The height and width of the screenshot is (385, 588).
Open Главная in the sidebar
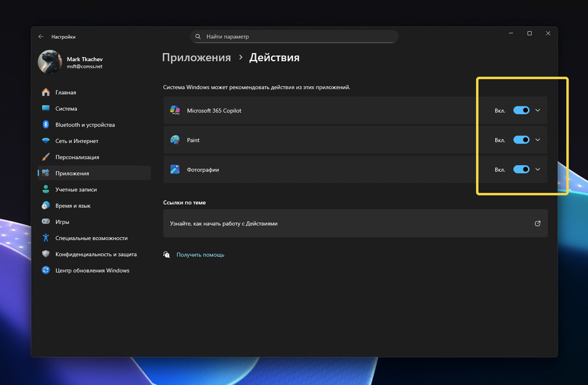click(95, 92)
